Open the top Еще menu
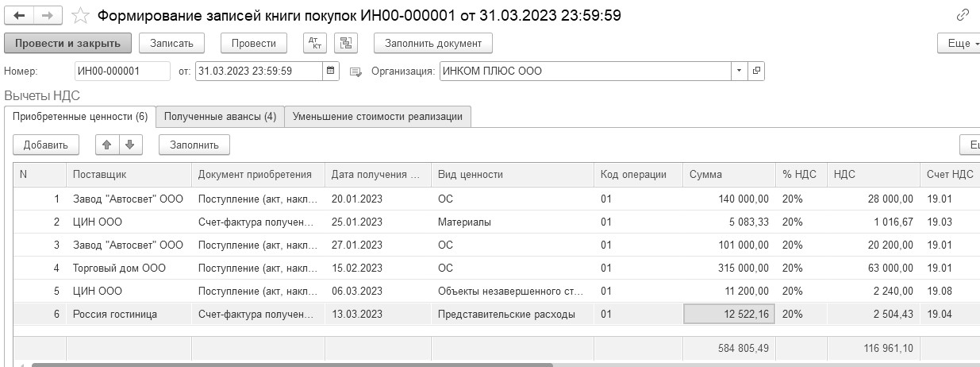Image resolution: width=980 pixels, height=367 pixels. click(958, 43)
